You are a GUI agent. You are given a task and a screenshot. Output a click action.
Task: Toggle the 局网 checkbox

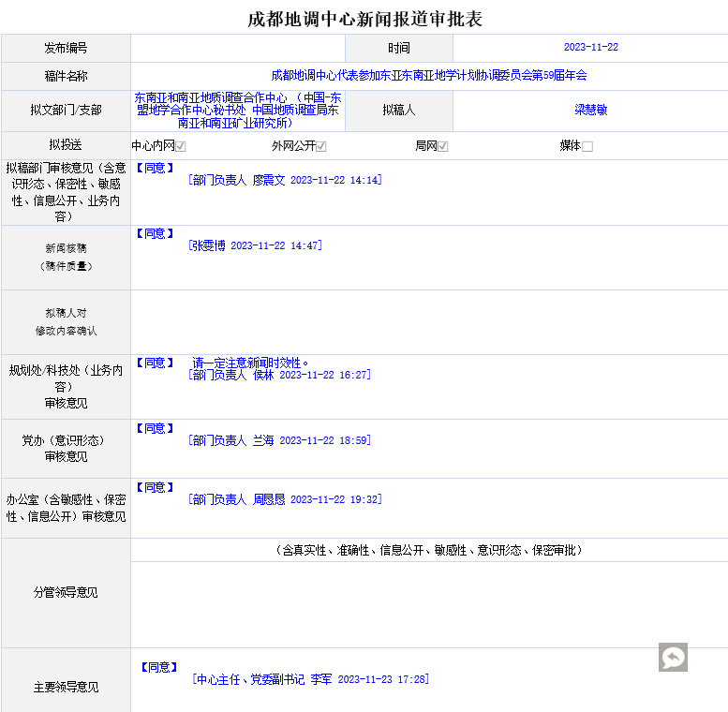[x=443, y=146]
